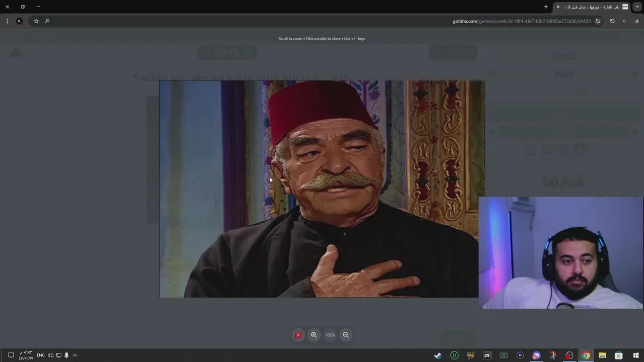644x362 pixels.
Task: Click the taskbar clock and date
Action: [x=26, y=355]
